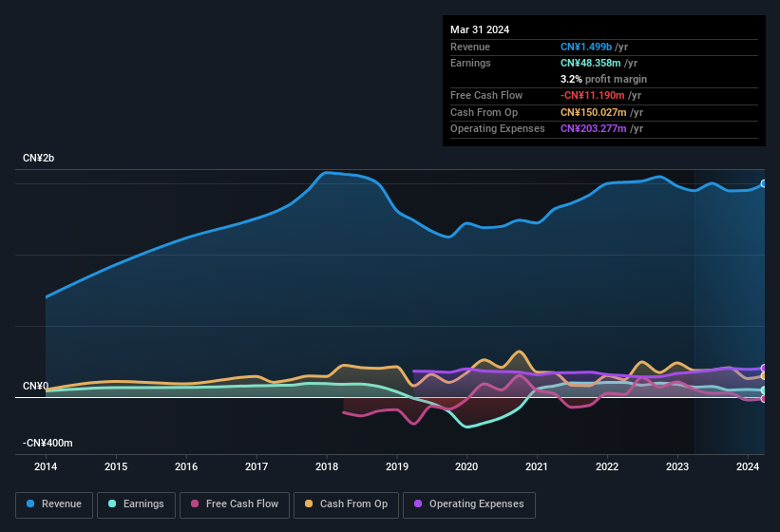Click the Mar 31 2024 tooltip date
This screenshot has width=780, height=532.
(480, 29)
